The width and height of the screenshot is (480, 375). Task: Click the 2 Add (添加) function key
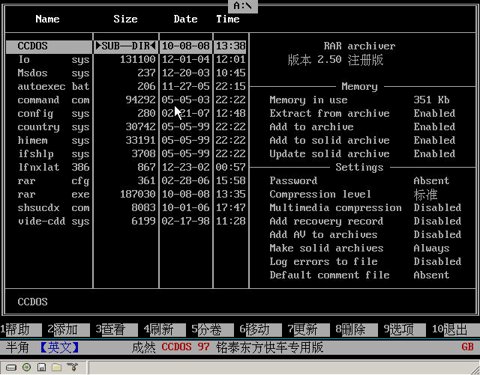pos(69,330)
